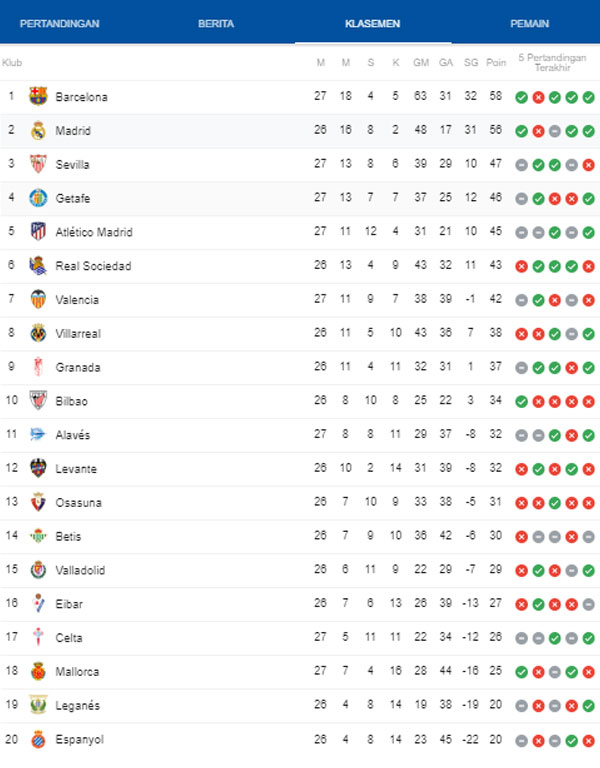The height and width of the screenshot is (768, 600).
Task: Click the Sevilla club crest icon
Action: pyautogui.click(x=38, y=165)
